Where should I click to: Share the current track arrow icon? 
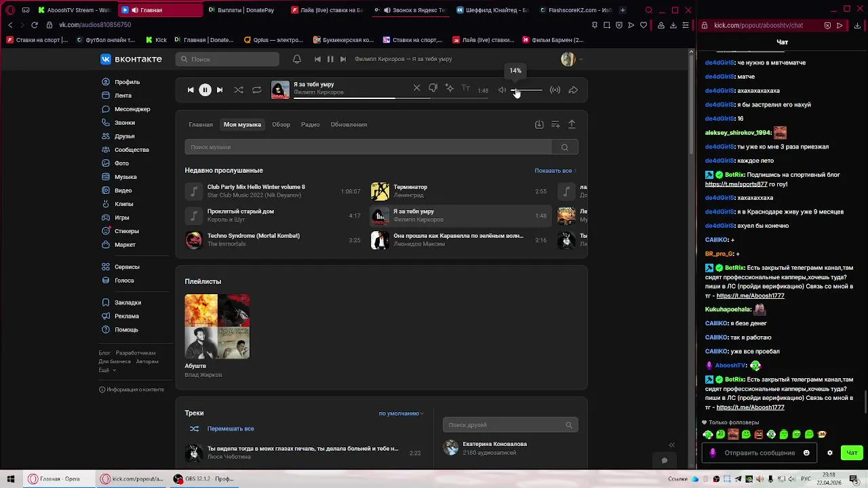(x=573, y=90)
